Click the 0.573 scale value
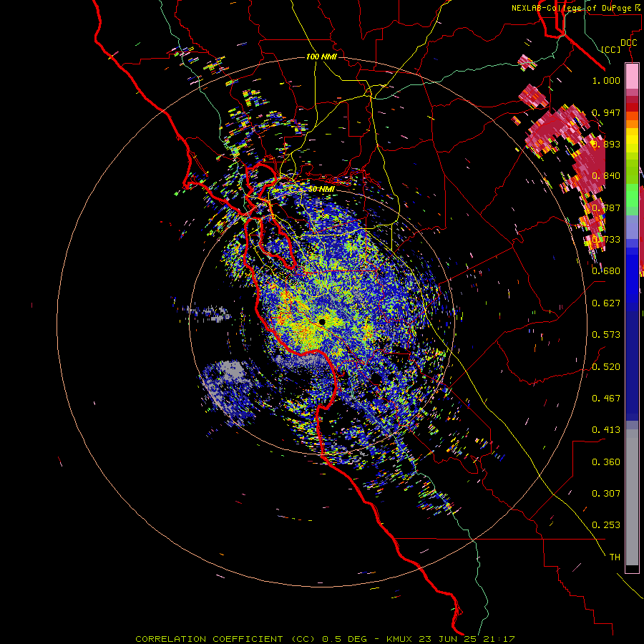644x644 pixels. (x=606, y=335)
